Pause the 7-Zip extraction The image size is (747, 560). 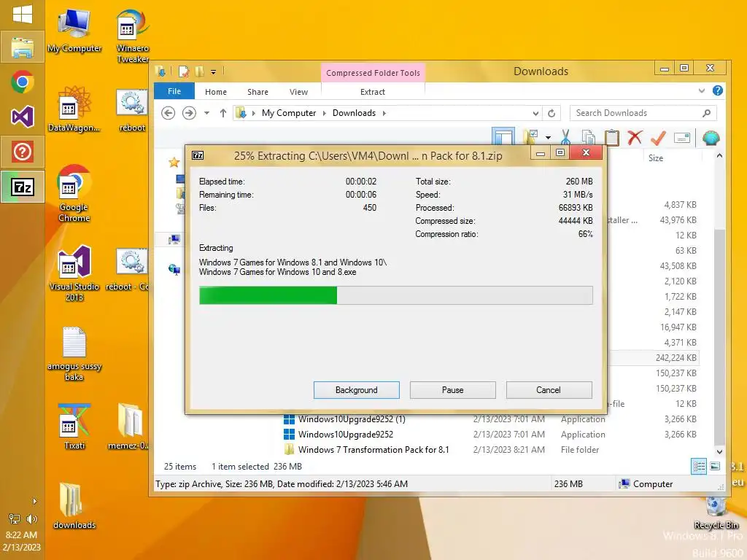pyautogui.click(x=452, y=390)
